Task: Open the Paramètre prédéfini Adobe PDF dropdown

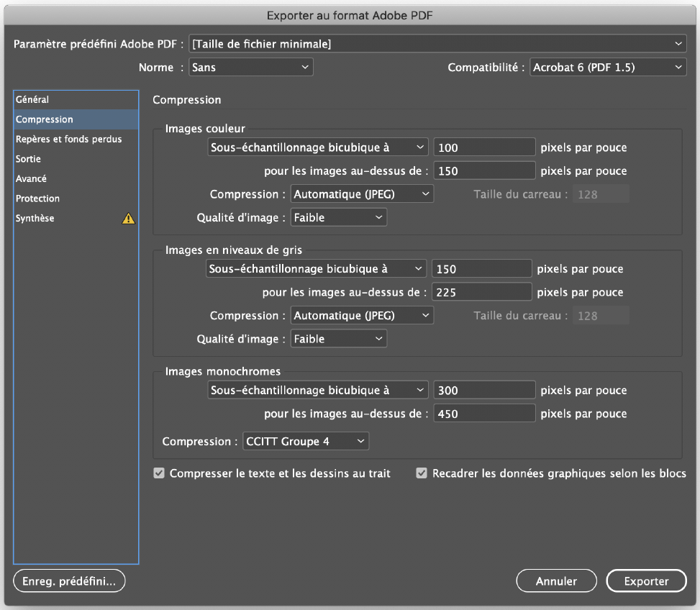Action: point(437,44)
